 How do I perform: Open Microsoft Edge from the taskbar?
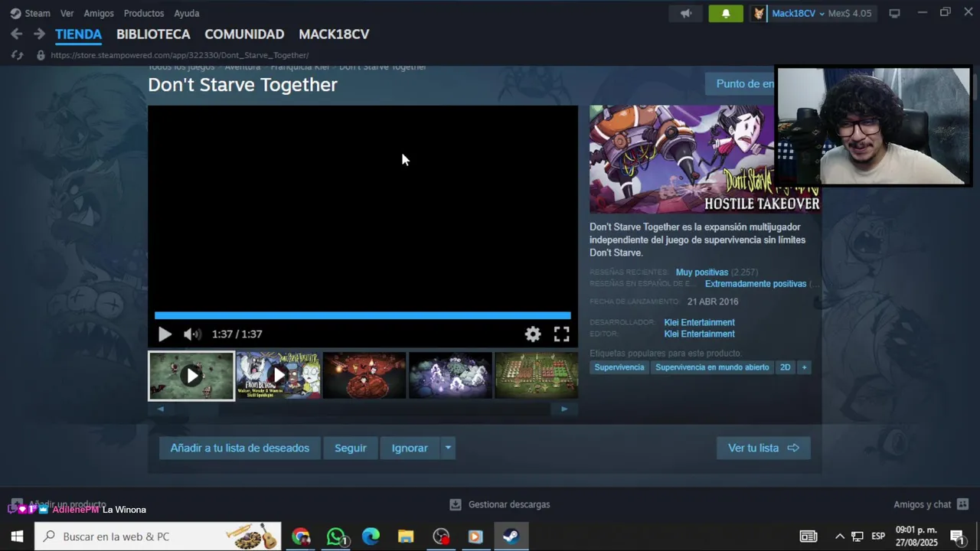pos(371,536)
